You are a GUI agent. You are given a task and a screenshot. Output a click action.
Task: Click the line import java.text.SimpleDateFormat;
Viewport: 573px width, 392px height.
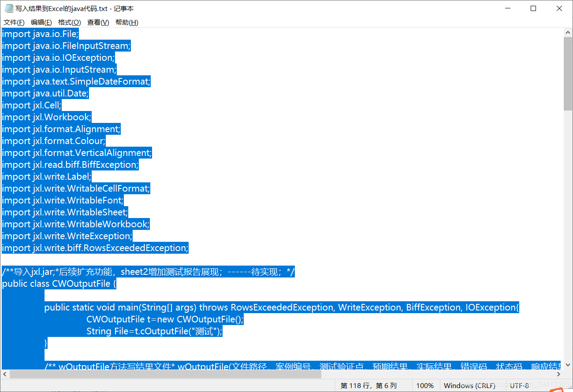(76, 81)
